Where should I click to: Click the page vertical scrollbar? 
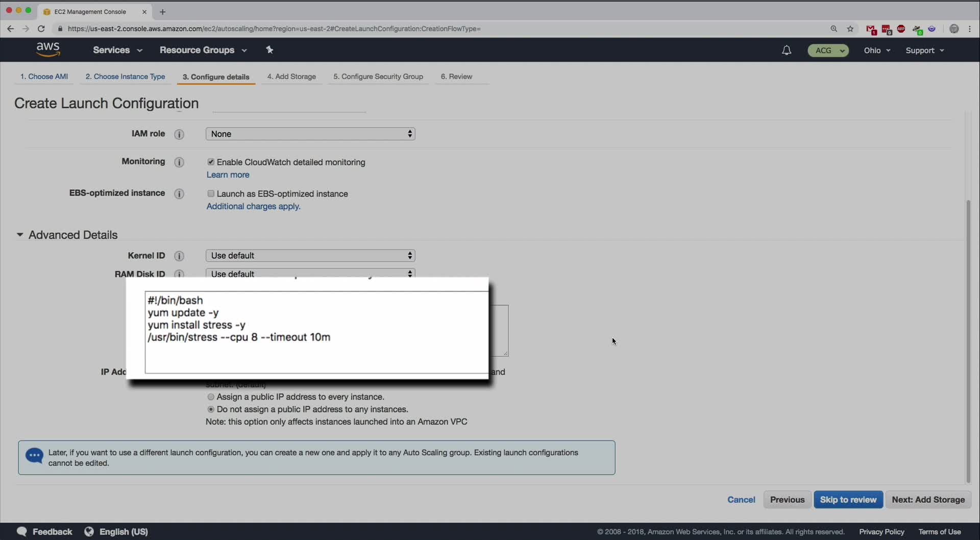[x=968, y=341]
